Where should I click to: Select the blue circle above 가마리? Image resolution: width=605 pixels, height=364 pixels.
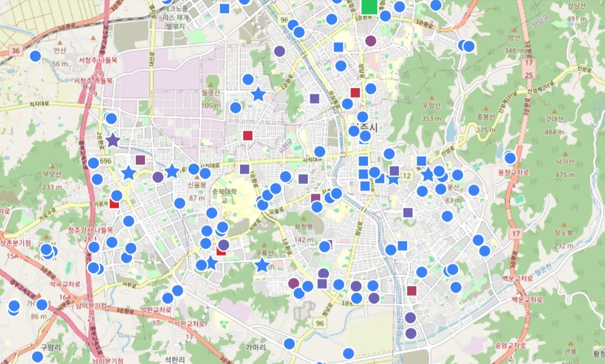(x=289, y=343)
